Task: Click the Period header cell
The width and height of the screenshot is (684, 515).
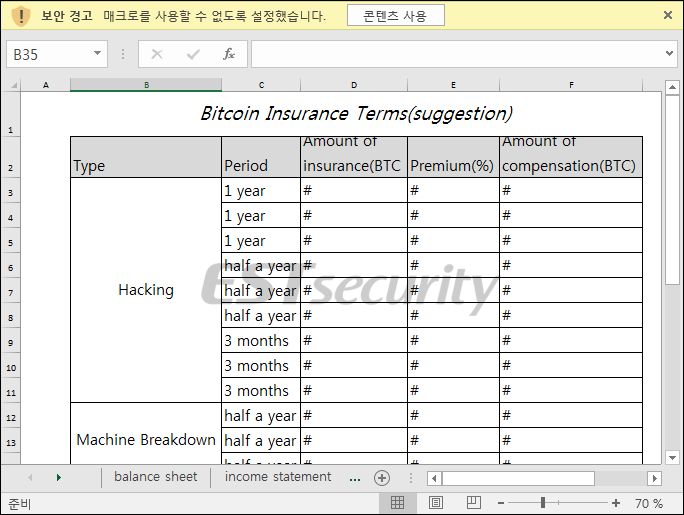Action: (x=261, y=157)
